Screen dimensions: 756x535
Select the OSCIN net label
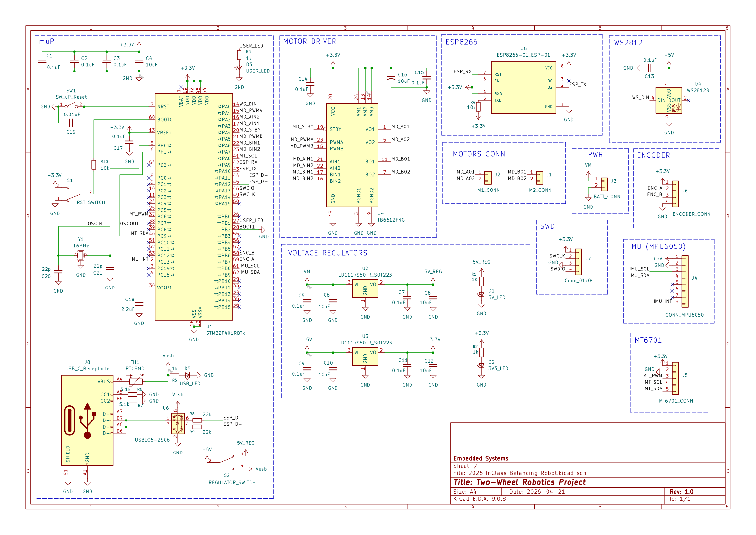pyautogui.click(x=95, y=224)
